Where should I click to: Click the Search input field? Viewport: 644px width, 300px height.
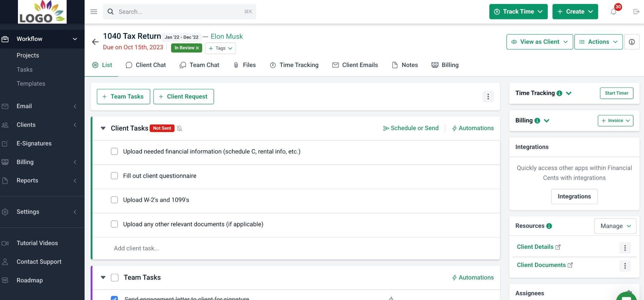[x=180, y=12]
